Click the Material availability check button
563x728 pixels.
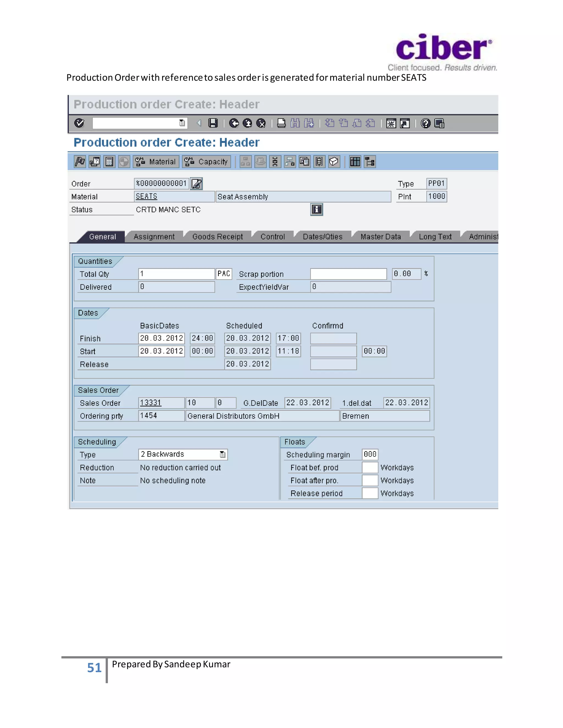click(x=156, y=162)
